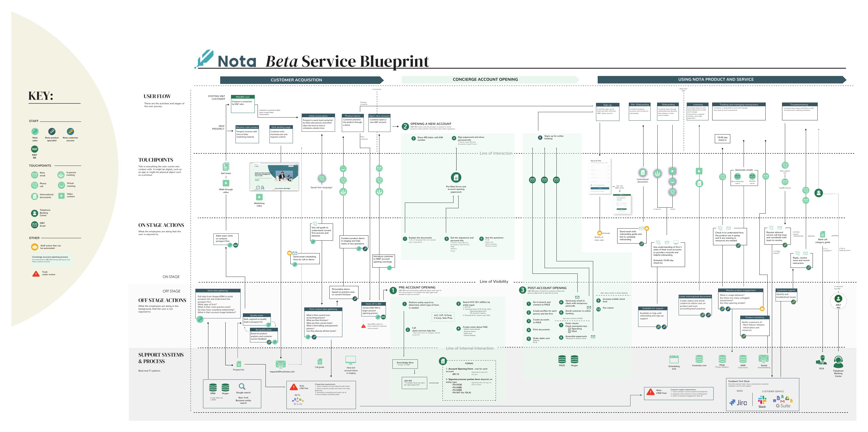Image resolution: width=868 pixels, height=432 pixels.
Task: Click the OCA agent icon
Action: pos(821,360)
